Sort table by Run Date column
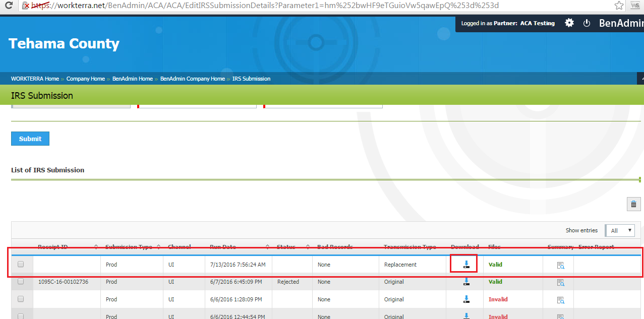 click(223, 247)
